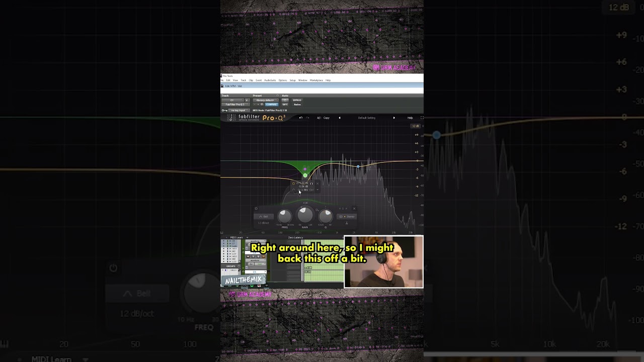Open the Edit menu in Pro Tools
Image resolution: width=644 pixels, height=362 pixels.
(228, 80)
